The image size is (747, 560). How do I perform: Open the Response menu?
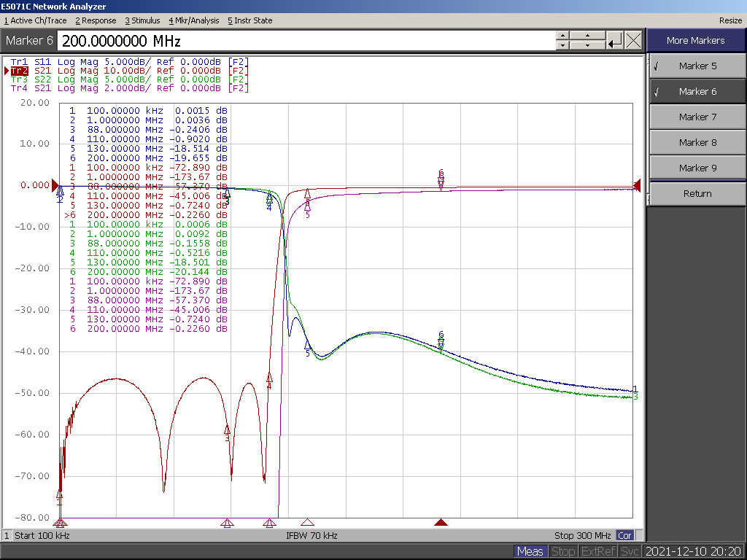point(96,20)
